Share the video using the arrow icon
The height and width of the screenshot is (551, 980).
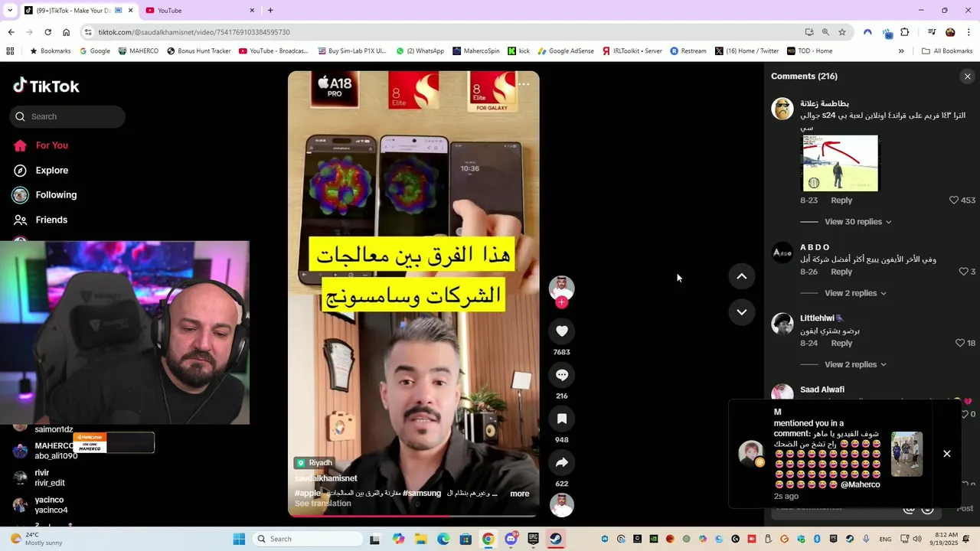pos(561,462)
